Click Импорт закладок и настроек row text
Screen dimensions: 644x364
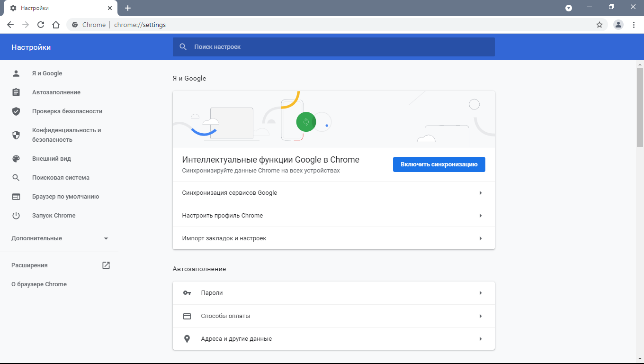pos(224,238)
